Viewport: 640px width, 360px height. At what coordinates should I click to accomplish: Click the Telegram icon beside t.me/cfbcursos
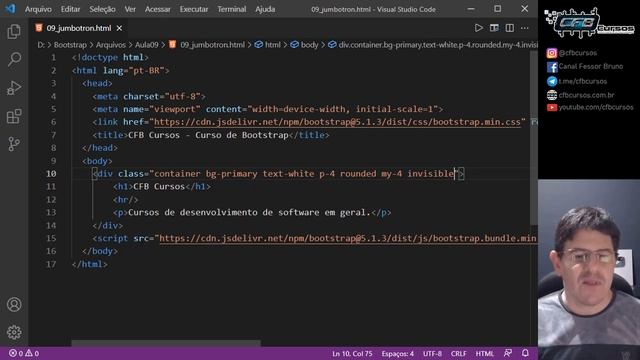(551, 81)
